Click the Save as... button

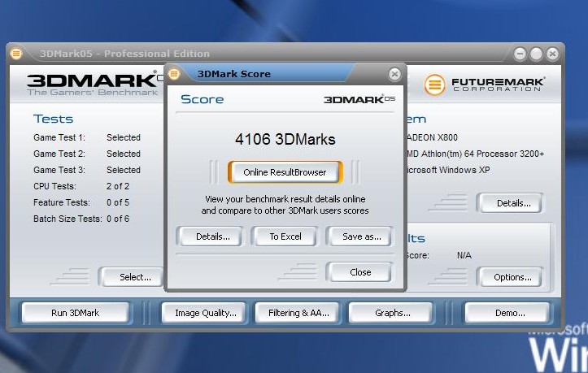coord(361,236)
